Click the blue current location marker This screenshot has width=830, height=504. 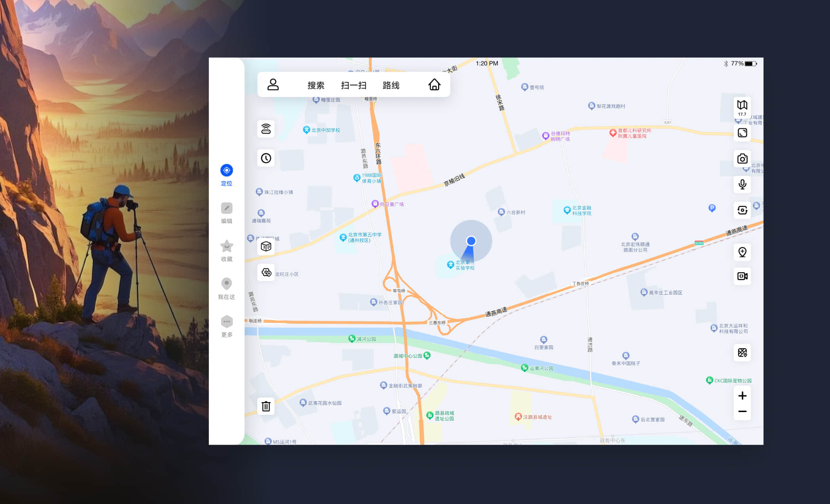pyautogui.click(x=471, y=241)
